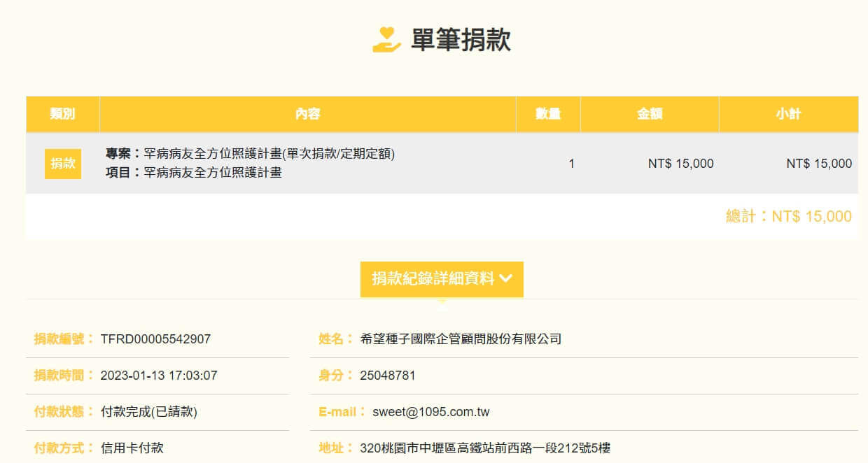Click the chevron on 捐款紀錄詳細資料
Image resolution: width=868 pixels, height=463 pixels.
click(506, 278)
